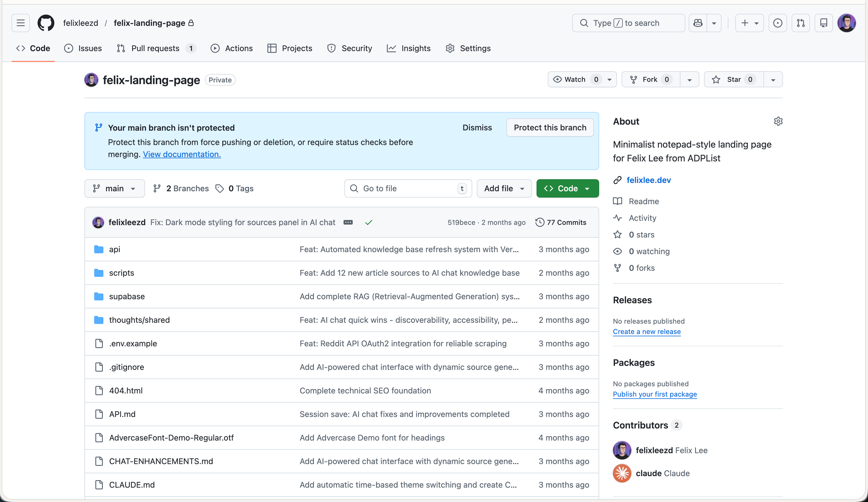Click Protect this branch button
868x502 pixels.
pyautogui.click(x=550, y=128)
